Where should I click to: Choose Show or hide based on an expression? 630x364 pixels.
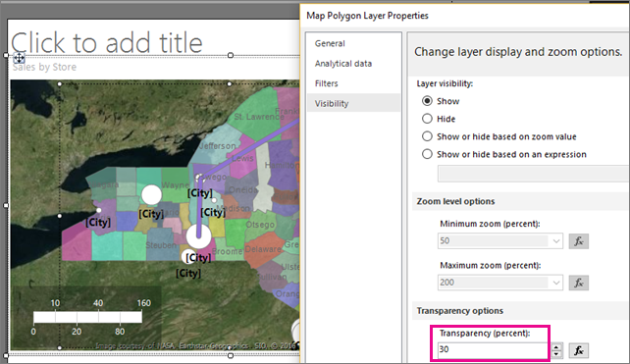(x=427, y=154)
